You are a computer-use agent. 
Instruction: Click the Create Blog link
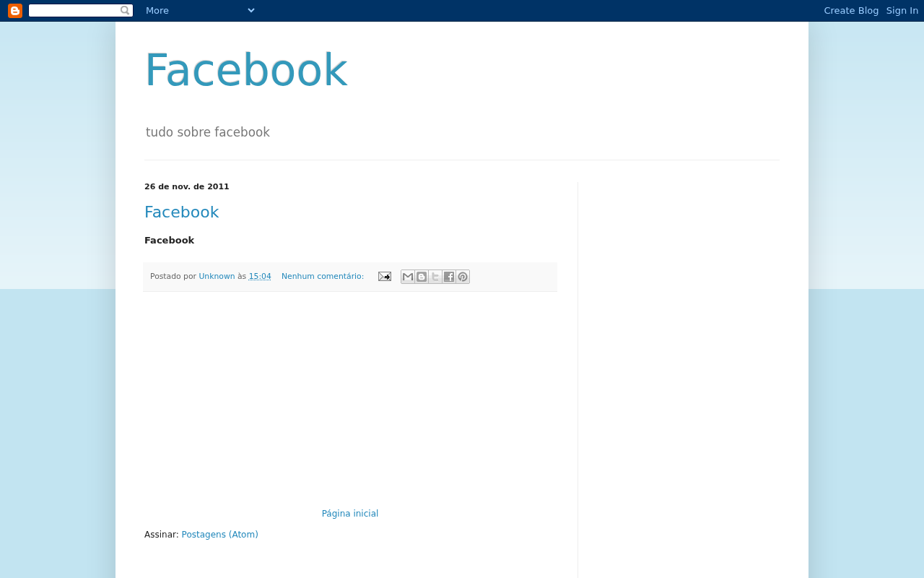[851, 11]
